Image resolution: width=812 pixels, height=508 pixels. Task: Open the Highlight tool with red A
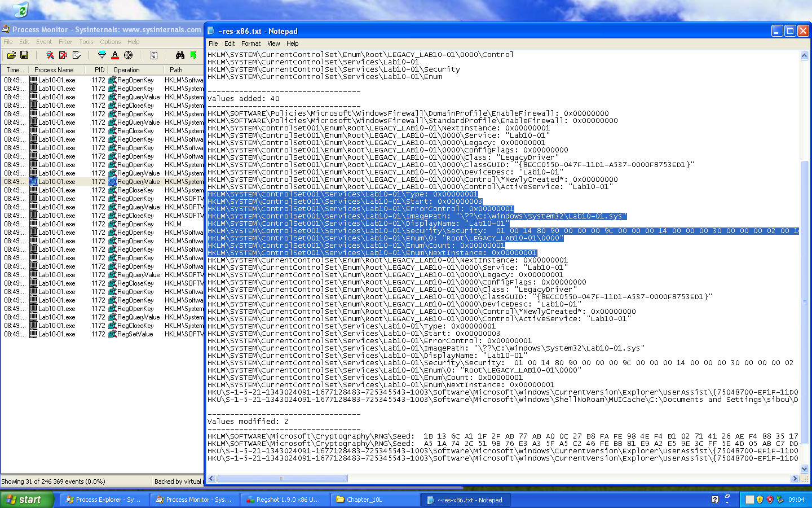coord(115,55)
